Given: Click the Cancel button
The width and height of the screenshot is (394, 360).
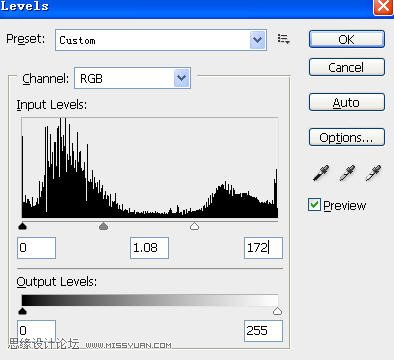Looking at the screenshot, I should tap(347, 67).
